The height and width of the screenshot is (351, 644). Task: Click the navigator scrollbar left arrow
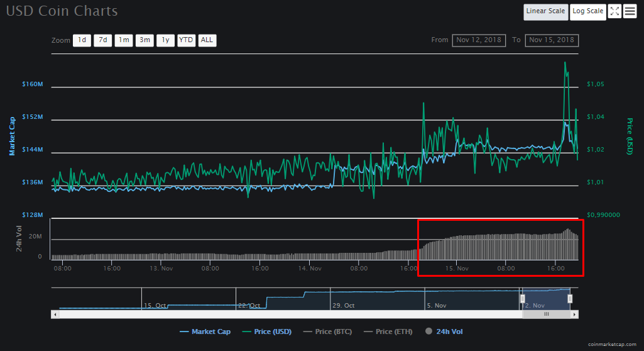[x=55, y=314]
